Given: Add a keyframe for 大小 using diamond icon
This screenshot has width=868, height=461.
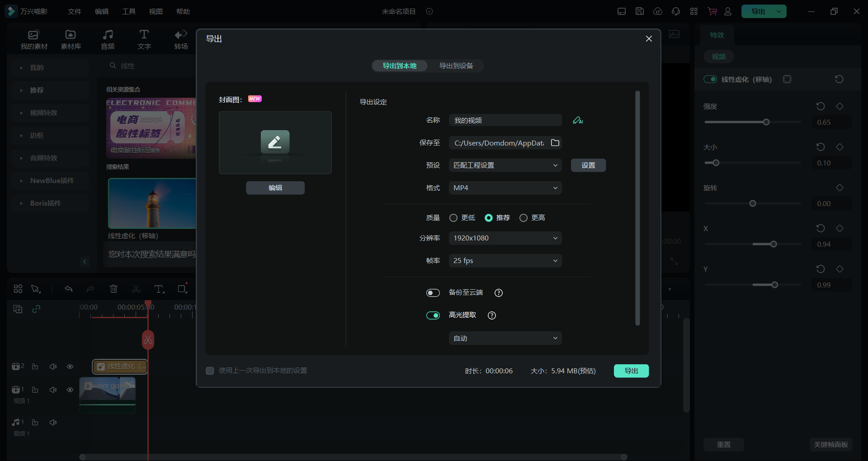Looking at the screenshot, I should (840, 147).
